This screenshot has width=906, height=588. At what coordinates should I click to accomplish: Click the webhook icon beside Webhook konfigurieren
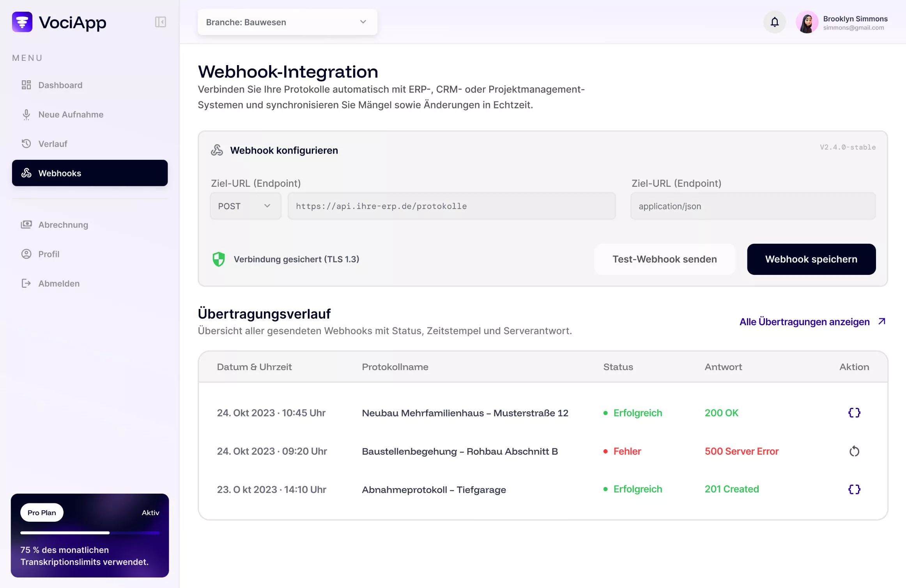pyautogui.click(x=217, y=150)
